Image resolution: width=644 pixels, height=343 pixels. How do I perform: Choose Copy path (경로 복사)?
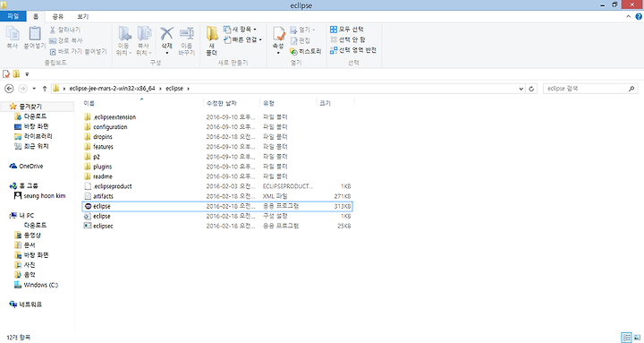pos(65,40)
